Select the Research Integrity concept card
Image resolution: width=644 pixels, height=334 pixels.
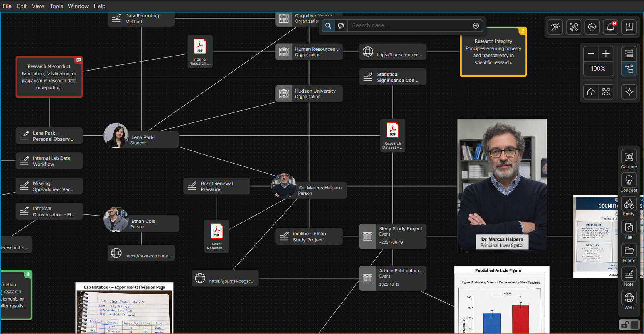coord(493,52)
